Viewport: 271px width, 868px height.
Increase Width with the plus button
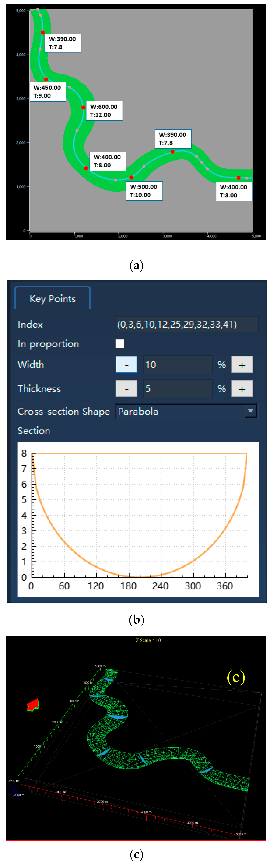[x=242, y=364]
